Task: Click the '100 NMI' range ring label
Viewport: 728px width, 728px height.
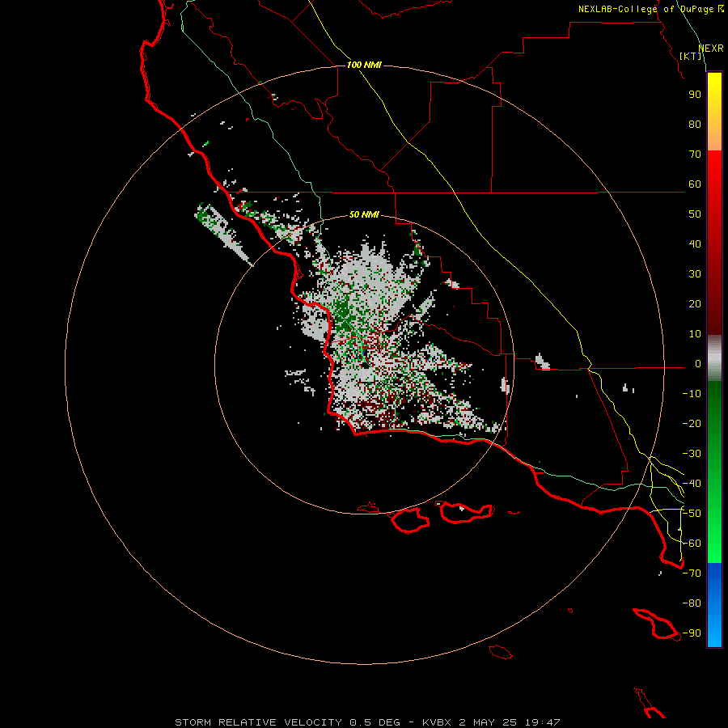Action: click(364, 65)
